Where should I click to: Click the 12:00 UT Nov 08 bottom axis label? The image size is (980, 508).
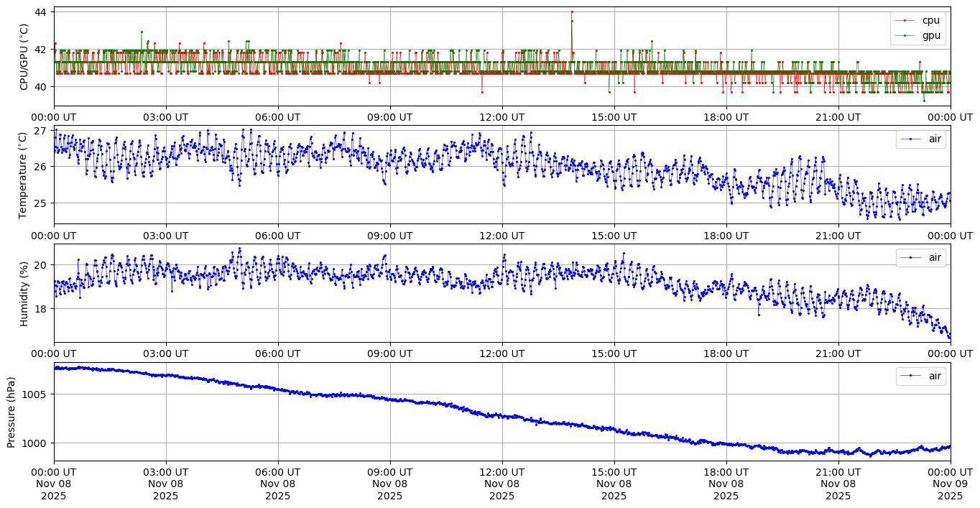(501, 484)
